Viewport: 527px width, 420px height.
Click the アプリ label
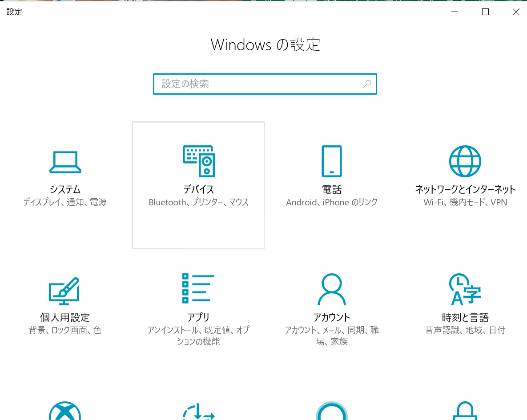coord(198,317)
